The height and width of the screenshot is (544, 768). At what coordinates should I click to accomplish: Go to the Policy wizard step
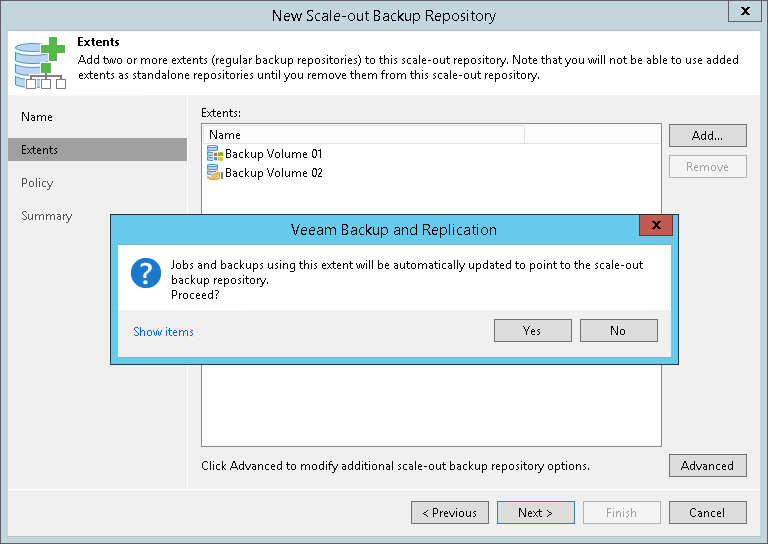coord(37,183)
